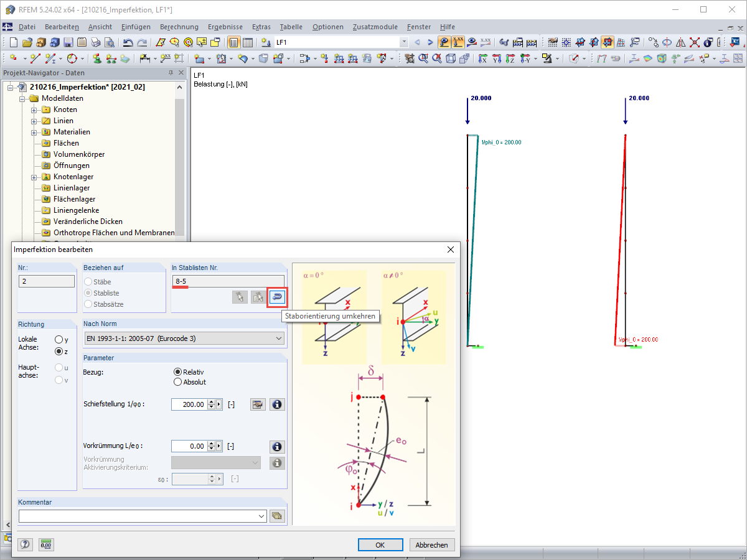747x560 pixels.
Task: Open the Bearbeiten menu
Action: click(x=62, y=27)
